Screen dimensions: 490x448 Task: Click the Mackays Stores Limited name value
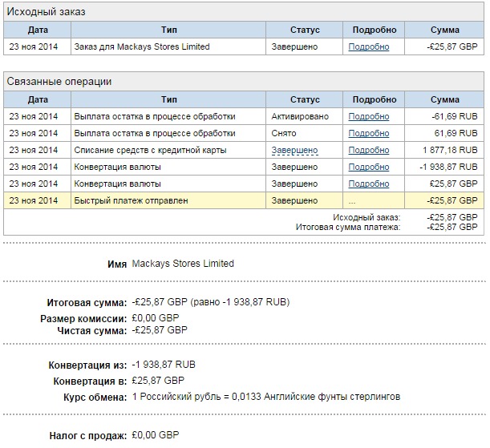[x=183, y=264]
